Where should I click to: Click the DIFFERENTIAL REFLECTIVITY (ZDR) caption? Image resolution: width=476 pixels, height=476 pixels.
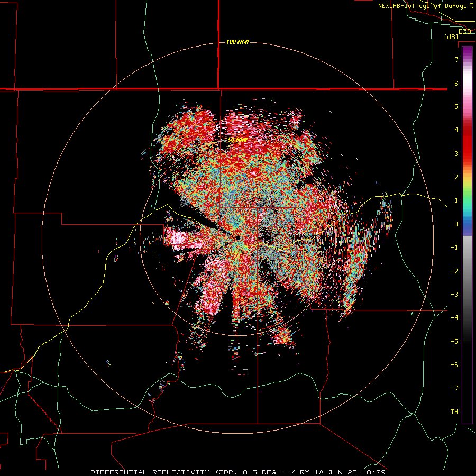point(165,472)
